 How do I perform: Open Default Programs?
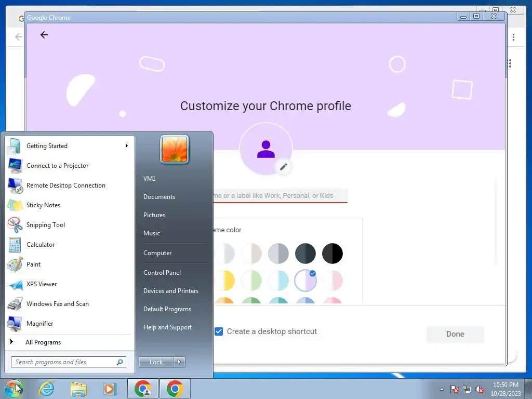tap(167, 309)
